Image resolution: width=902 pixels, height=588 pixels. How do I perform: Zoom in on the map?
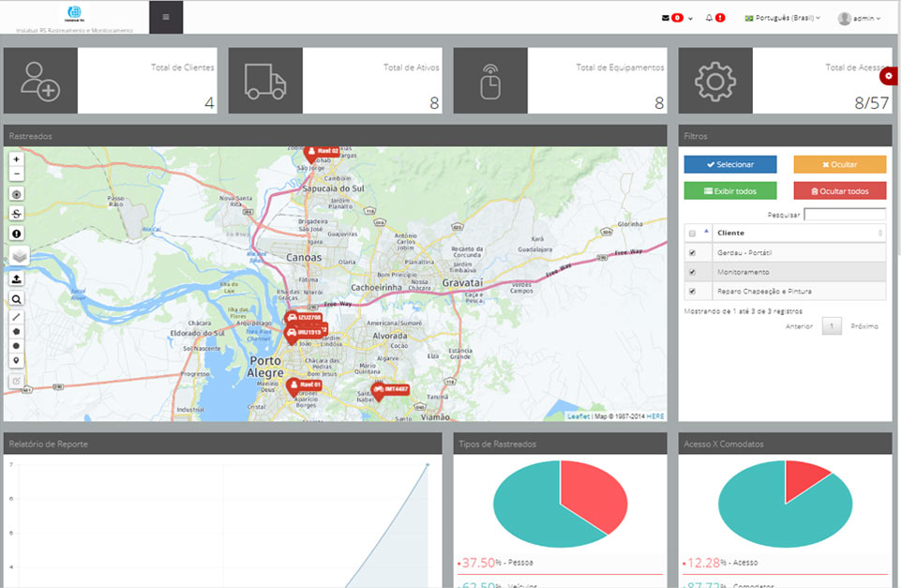(x=17, y=159)
